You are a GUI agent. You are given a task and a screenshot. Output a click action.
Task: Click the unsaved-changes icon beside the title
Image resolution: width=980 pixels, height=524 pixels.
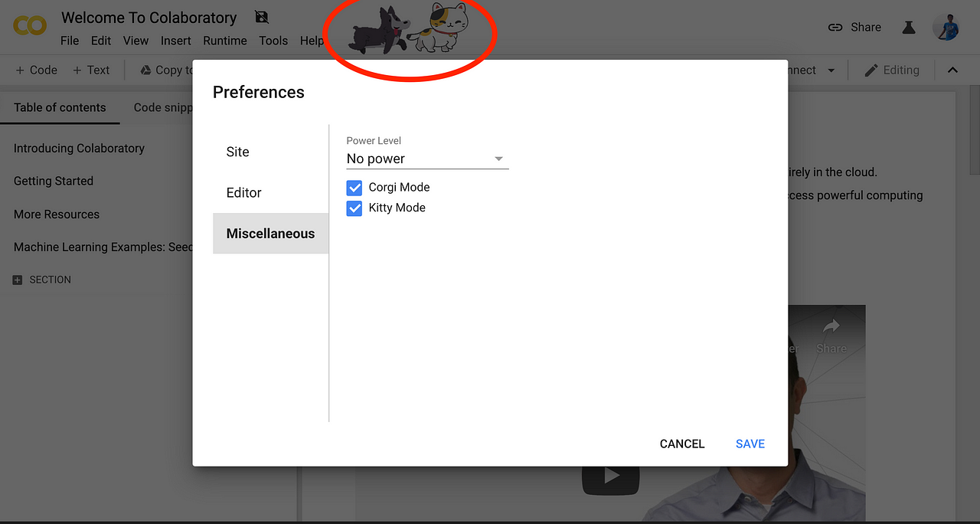click(261, 17)
